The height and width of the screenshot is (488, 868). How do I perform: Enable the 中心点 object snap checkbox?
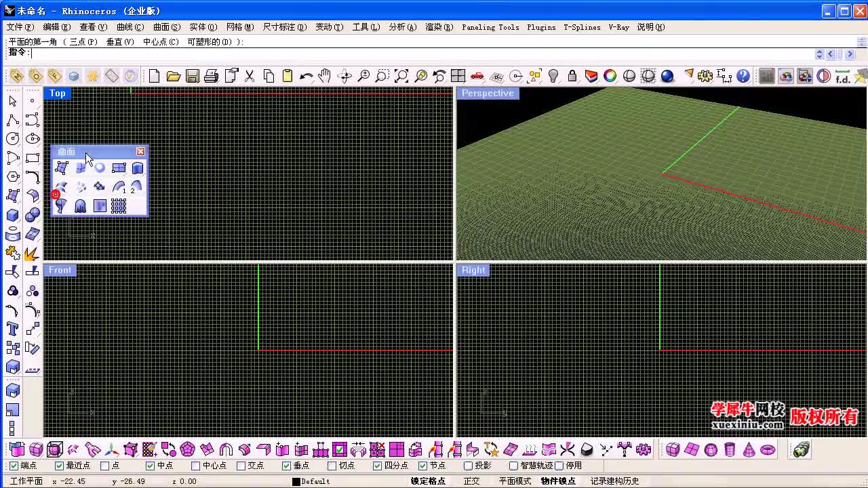tap(195, 466)
